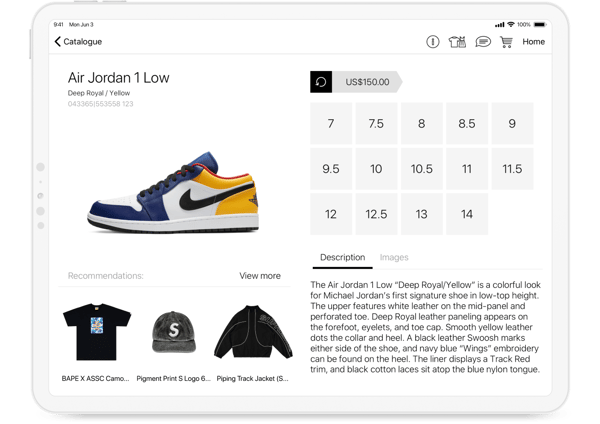This screenshot has height=424, width=600.
Task: Click the refresh price icon
Action: (x=321, y=82)
